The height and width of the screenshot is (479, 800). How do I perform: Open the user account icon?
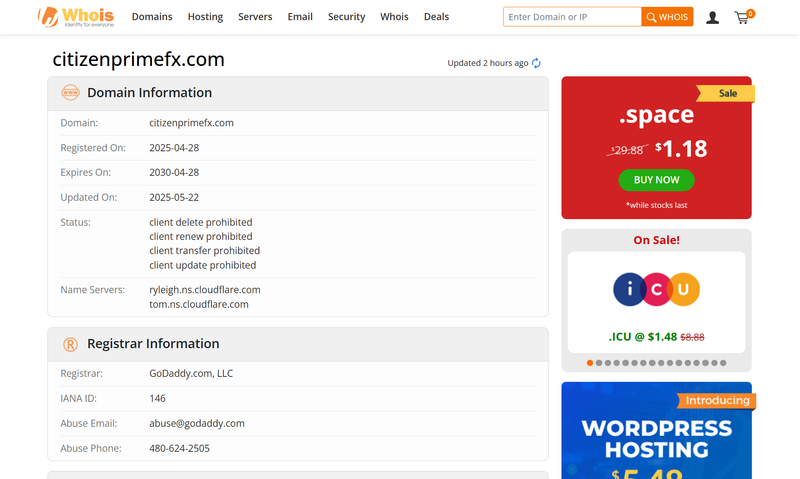point(712,18)
